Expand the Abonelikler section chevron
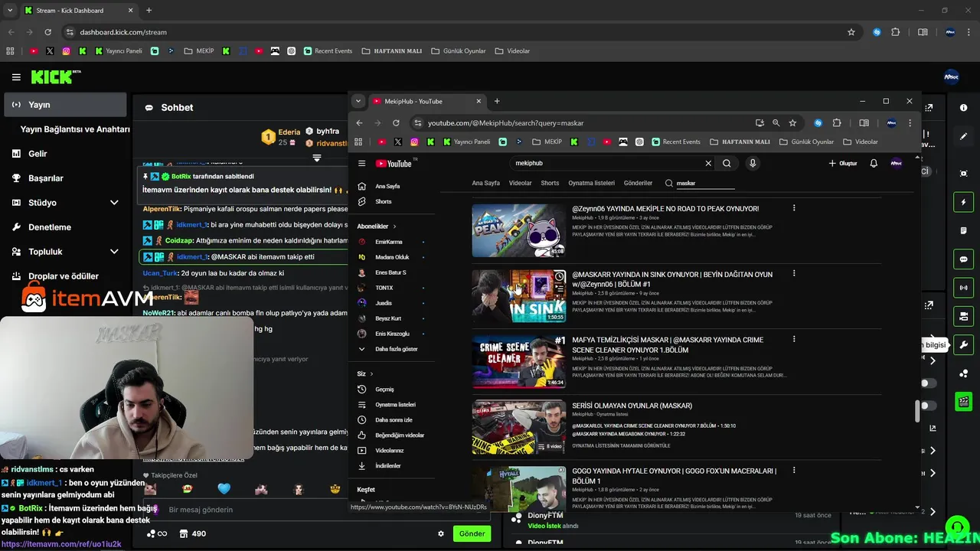980x551 pixels. coord(394,227)
